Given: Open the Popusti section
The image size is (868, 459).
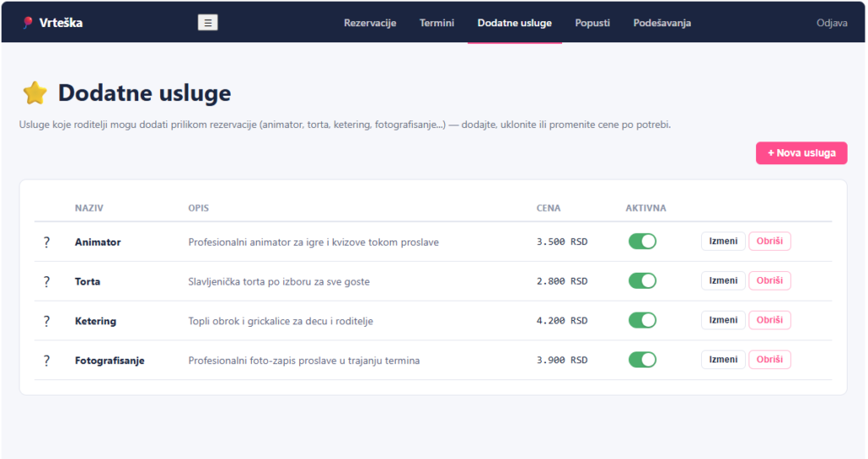Looking at the screenshot, I should tap(593, 23).
